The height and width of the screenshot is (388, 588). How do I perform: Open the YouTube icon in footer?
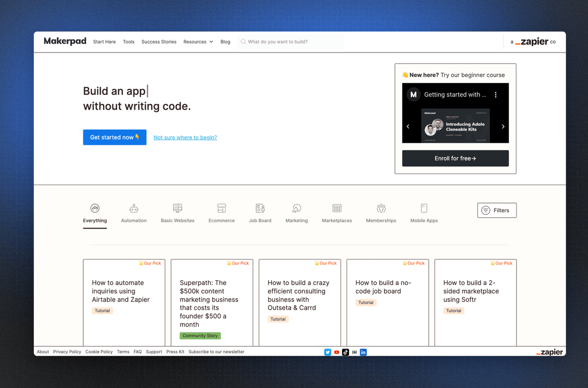(337, 352)
